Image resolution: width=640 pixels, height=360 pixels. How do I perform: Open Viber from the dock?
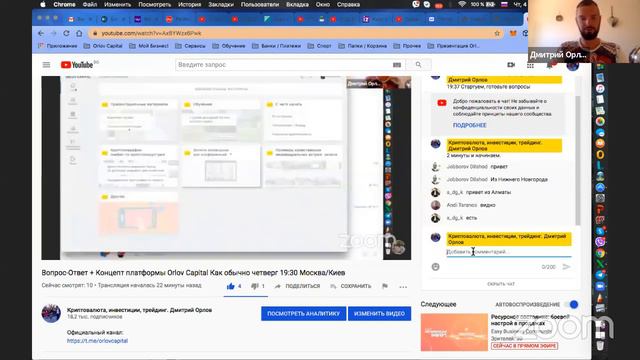click(x=600, y=242)
